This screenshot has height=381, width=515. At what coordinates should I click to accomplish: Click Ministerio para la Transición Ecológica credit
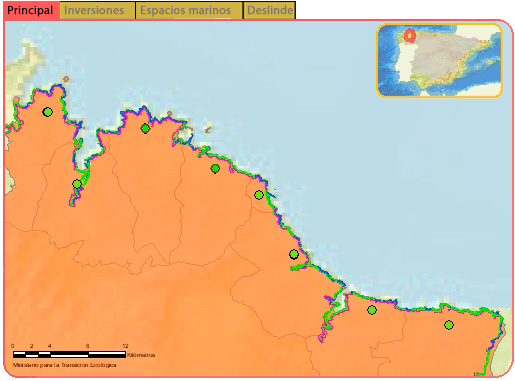click(x=65, y=365)
